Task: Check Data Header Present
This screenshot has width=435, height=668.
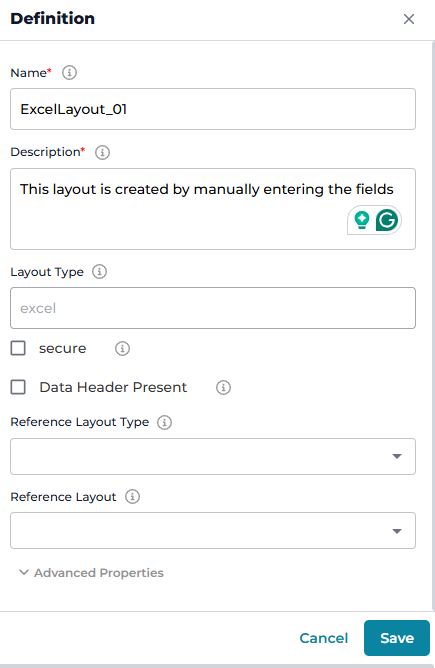Action: (18, 387)
